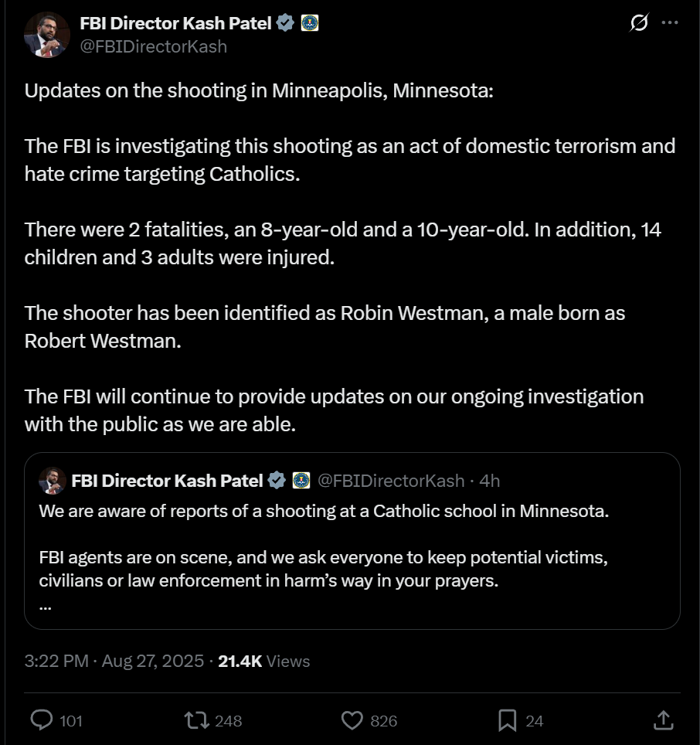Click the @FBIDirectorKash handle under the name
Viewport: 700px width, 745px height.
pyautogui.click(x=153, y=46)
